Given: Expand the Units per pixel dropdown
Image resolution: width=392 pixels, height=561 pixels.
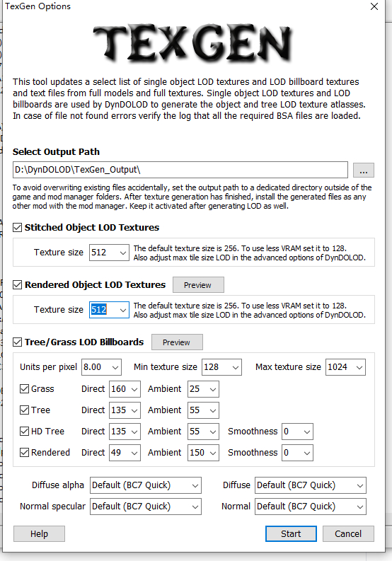Looking at the screenshot, I should (101, 367).
